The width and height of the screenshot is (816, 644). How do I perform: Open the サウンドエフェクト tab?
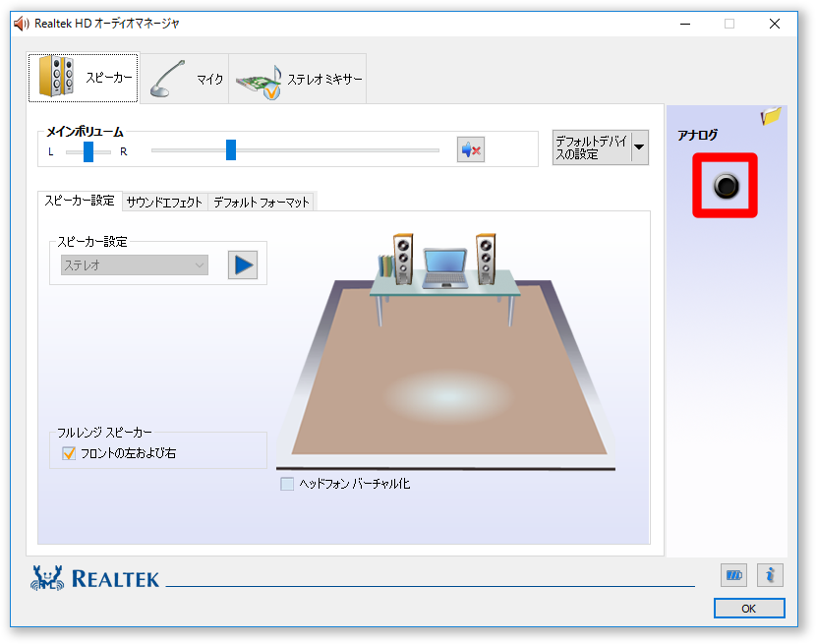click(164, 202)
